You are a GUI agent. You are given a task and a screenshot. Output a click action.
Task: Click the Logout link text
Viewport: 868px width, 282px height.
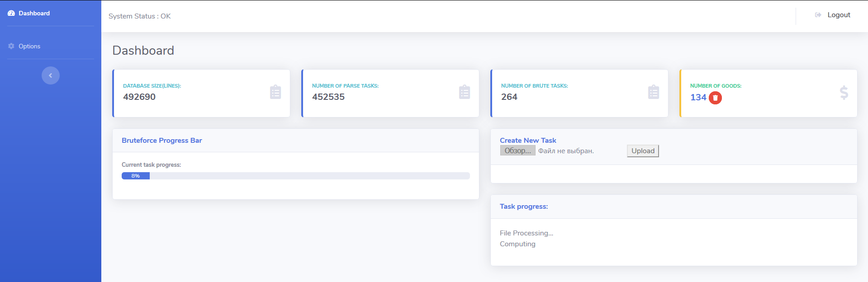839,15
